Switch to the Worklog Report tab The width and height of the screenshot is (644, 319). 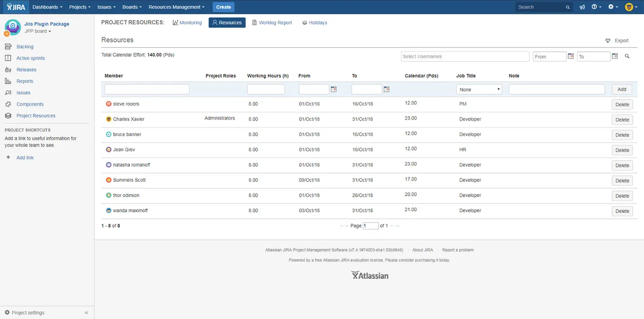tap(272, 23)
